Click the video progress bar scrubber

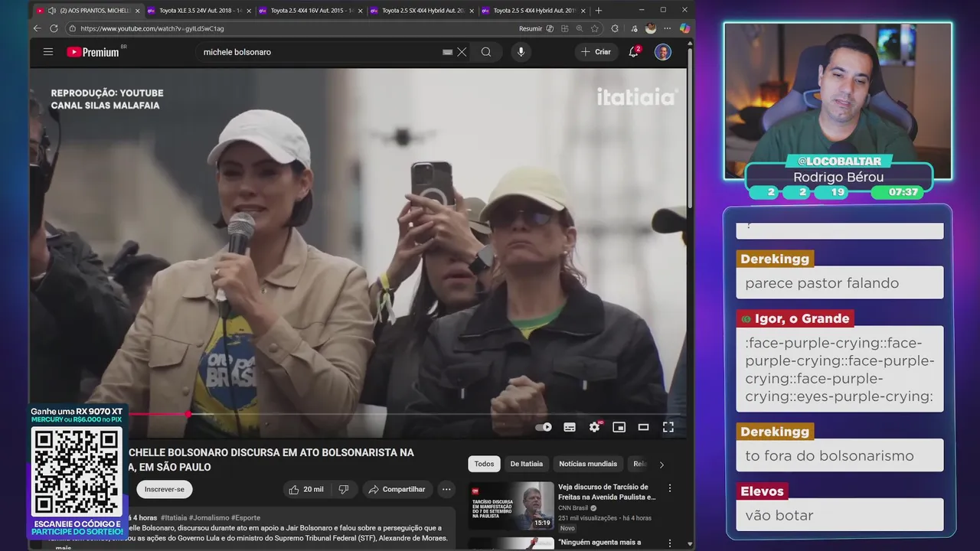pos(188,414)
